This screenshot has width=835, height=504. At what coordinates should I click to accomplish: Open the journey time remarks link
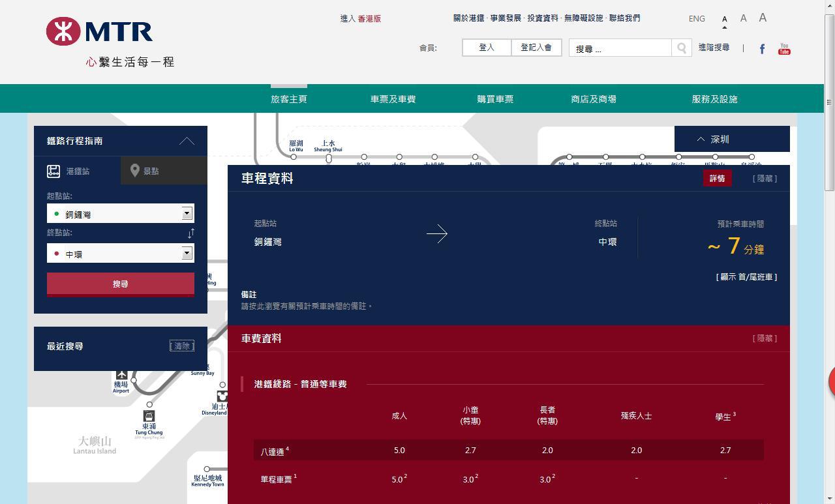coord(307,306)
